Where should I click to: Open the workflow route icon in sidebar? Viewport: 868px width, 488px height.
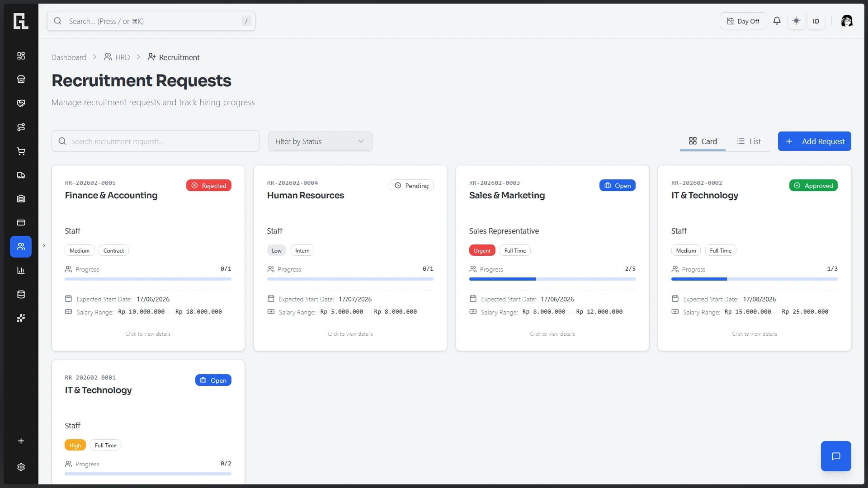pos(21,127)
